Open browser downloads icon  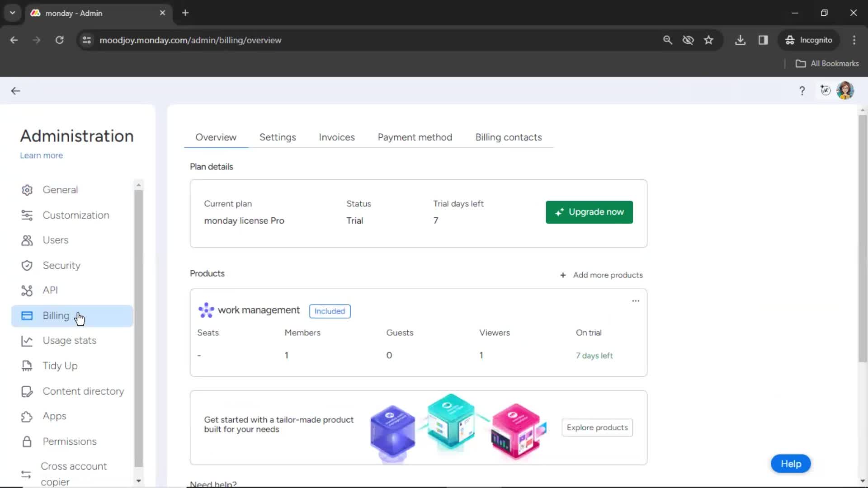(740, 40)
